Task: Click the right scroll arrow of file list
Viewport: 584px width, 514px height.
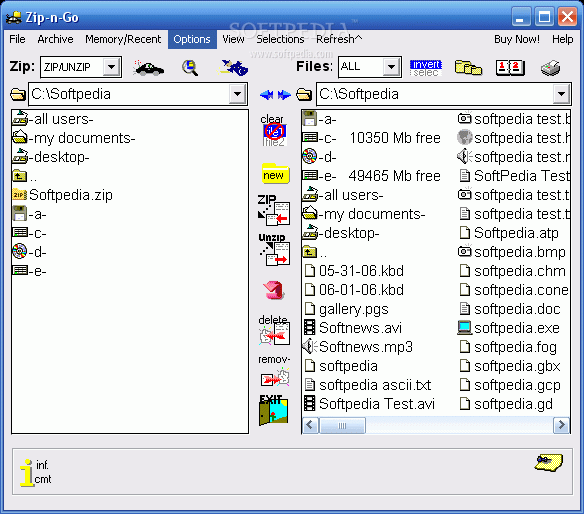Action: pyautogui.click(x=562, y=425)
